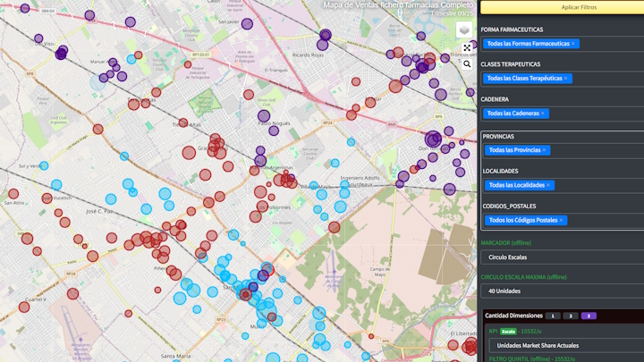Click the map search magnifier icon
Image resolution: width=644 pixels, height=362 pixels.
pos(467,64)
